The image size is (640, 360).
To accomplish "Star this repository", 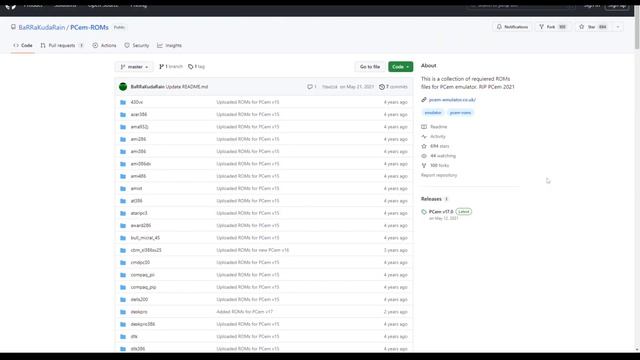I will 593,27.
